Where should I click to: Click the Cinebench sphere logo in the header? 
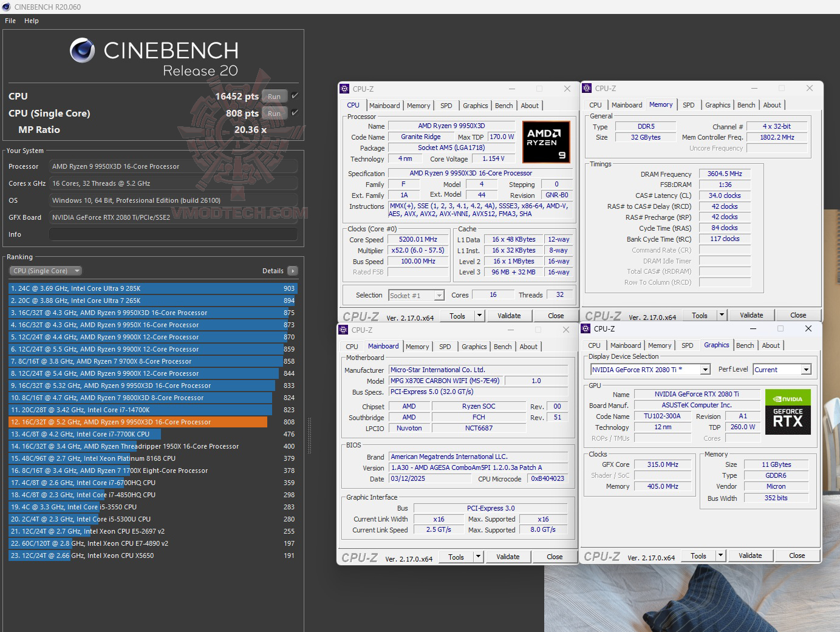click(x=82, y=50)
